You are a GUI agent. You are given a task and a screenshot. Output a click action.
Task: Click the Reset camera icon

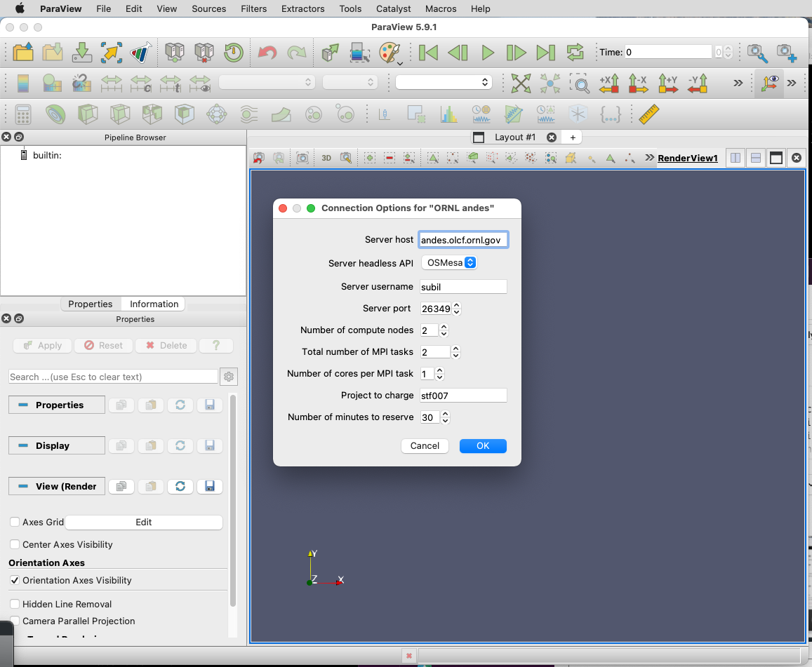pos(520,83)
